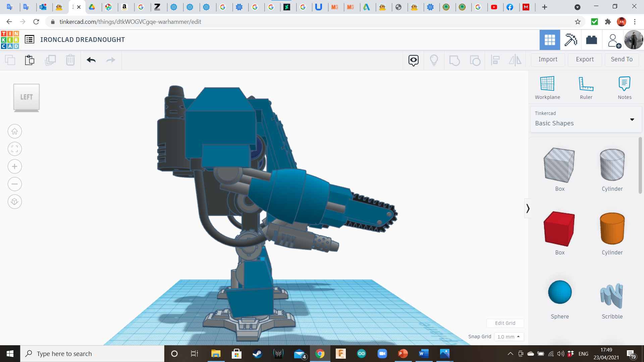
Task: Click the Undo arrow
Action: [x=91, y=60]
